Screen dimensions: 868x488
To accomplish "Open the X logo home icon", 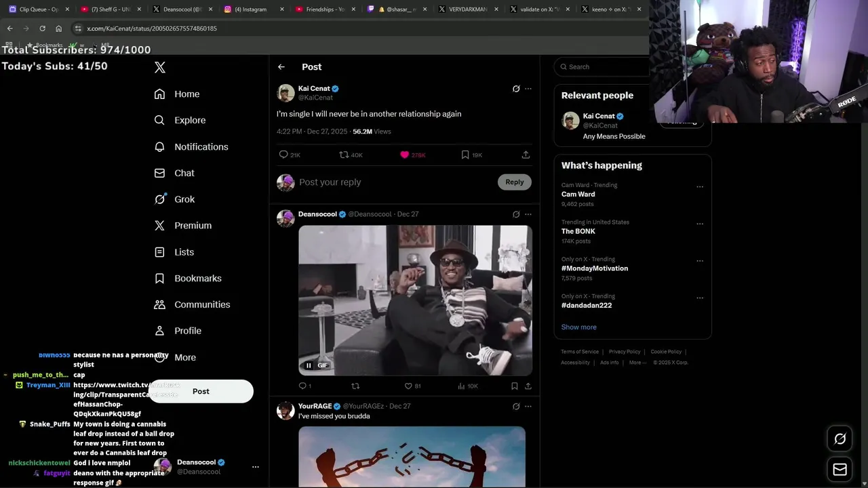I will click(160, 67).
